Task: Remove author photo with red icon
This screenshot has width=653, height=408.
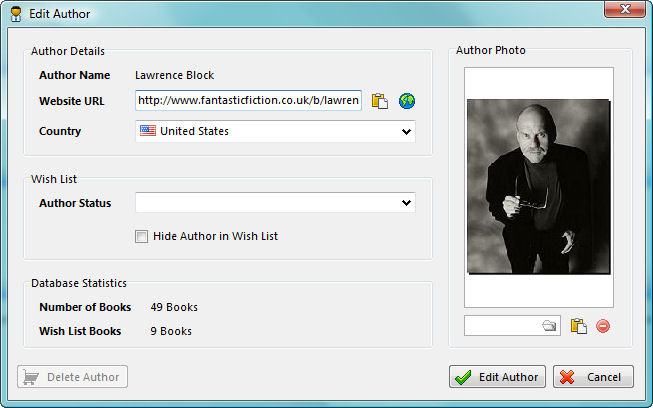Action: tap(603, 326)
